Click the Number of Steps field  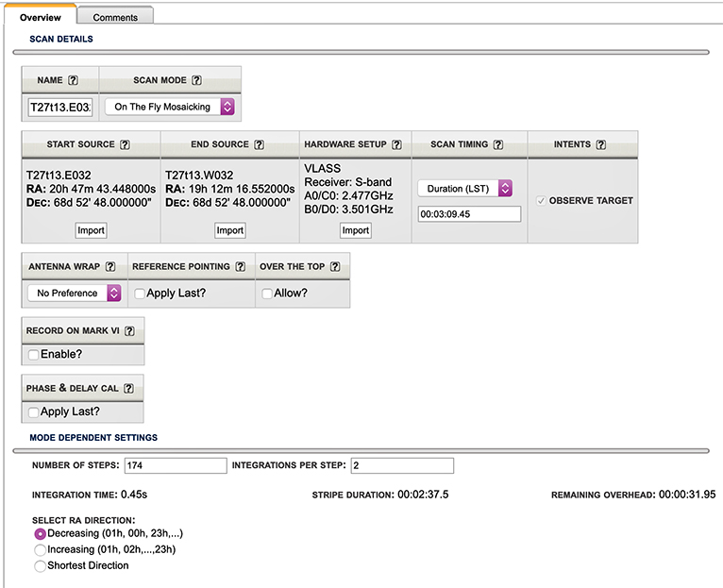[175, 465]
